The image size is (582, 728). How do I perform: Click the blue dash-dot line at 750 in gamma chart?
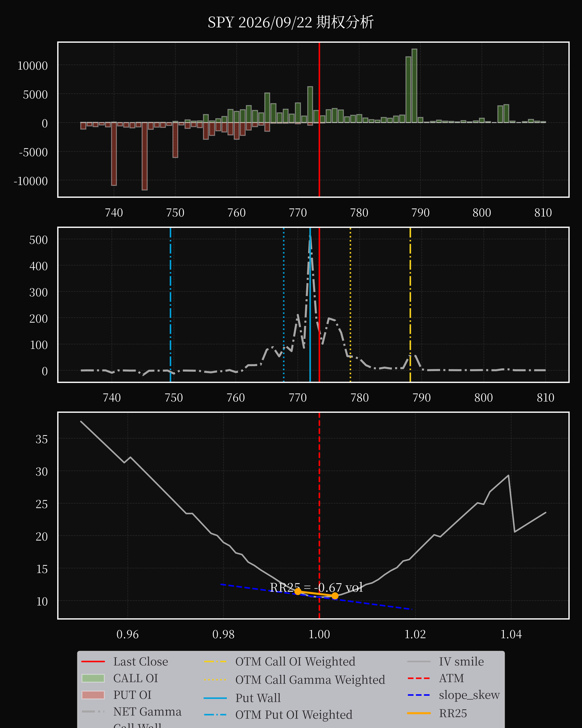[x=170, y=305]
